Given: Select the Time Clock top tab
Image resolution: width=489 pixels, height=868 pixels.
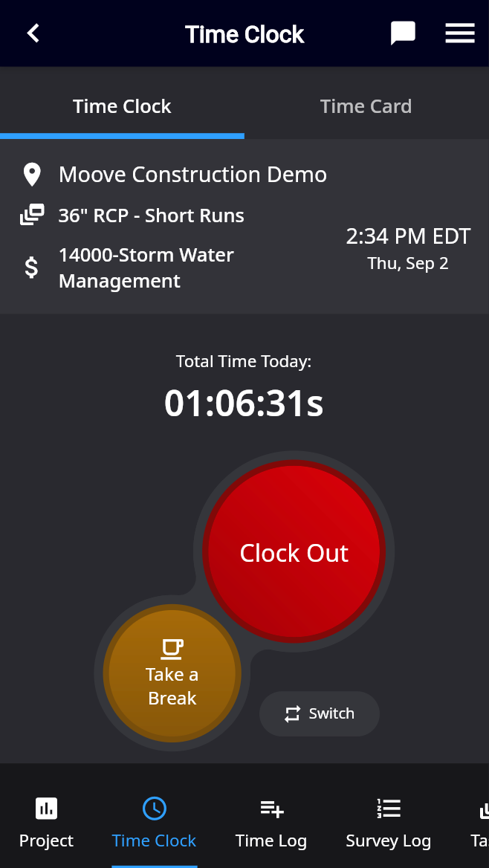Looking at the screenshot, I should tap(122, 106).
